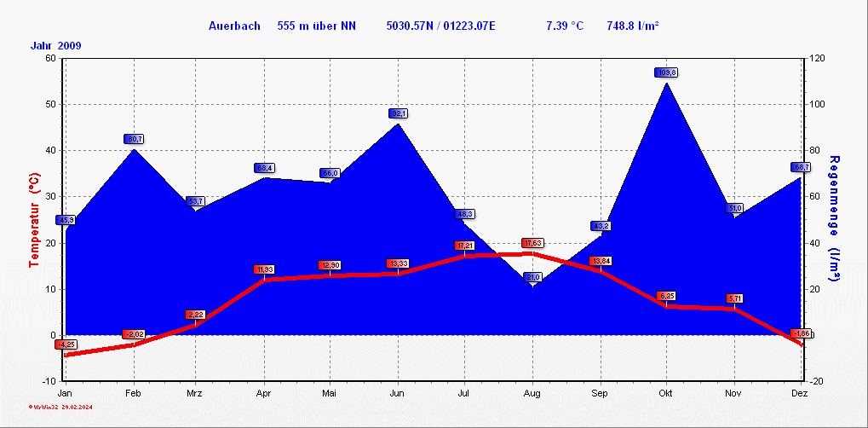This screenshot has height=428, width=868.
Task: Select the November temperature label 5,71
Action: pos(734,298)
